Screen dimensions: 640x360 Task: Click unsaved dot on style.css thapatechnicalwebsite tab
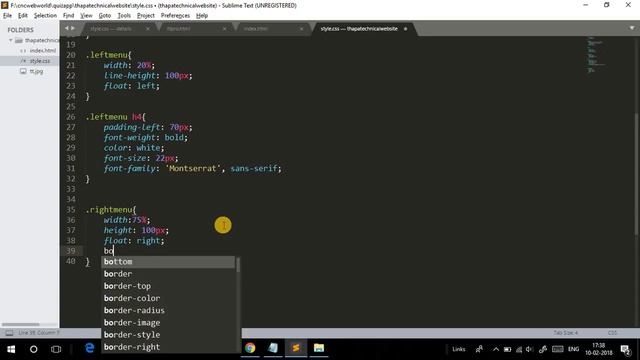405,29
